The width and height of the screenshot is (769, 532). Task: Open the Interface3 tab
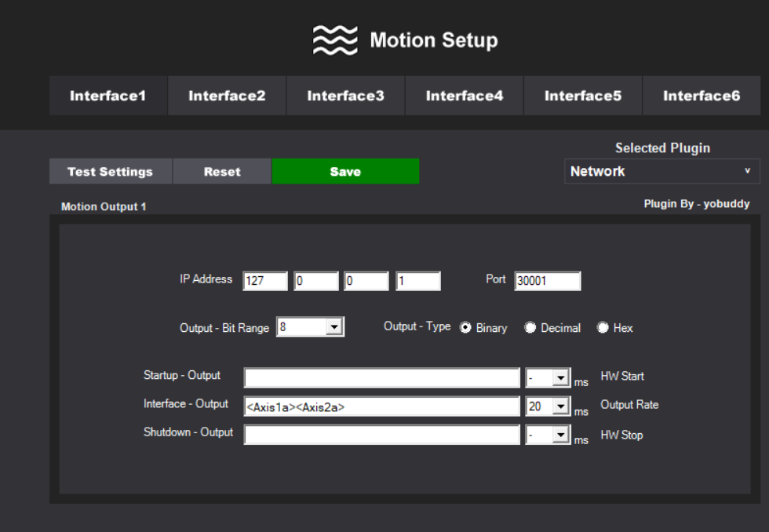click(x=346, y=96)
